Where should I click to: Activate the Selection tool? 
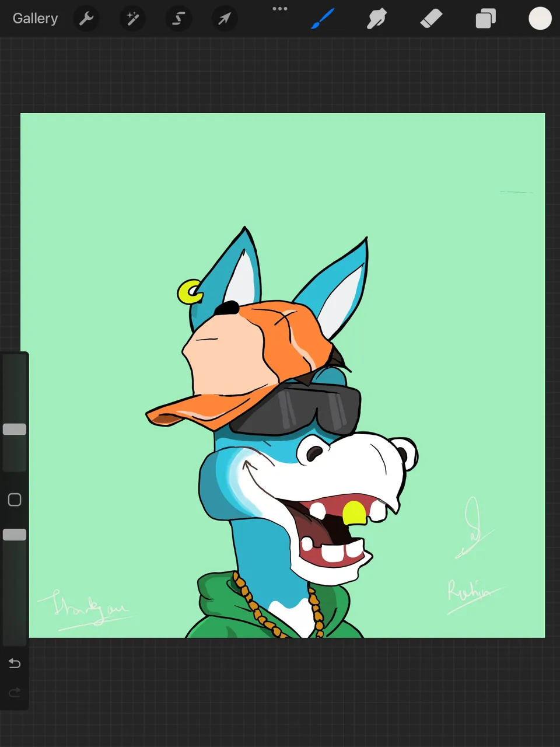coord(178,19)
